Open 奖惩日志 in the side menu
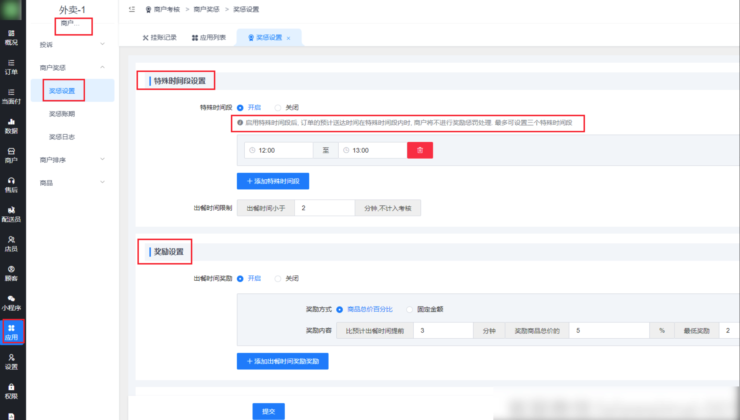The width and height of the screenshot is (740, 420). pos(73,137)
